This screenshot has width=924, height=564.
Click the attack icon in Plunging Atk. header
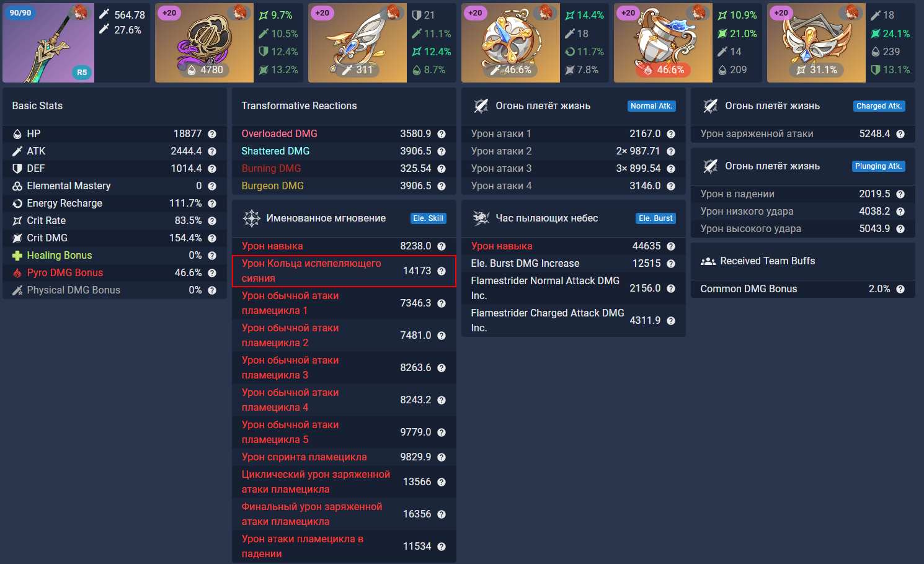click(x=711, y=166)
